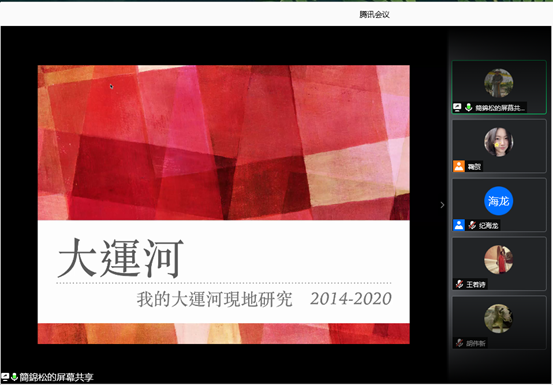Image resolution: width=553 pixels, height=385 pixels.
Task: Click the 纪海龙 name label
Action: pos(488,225)
